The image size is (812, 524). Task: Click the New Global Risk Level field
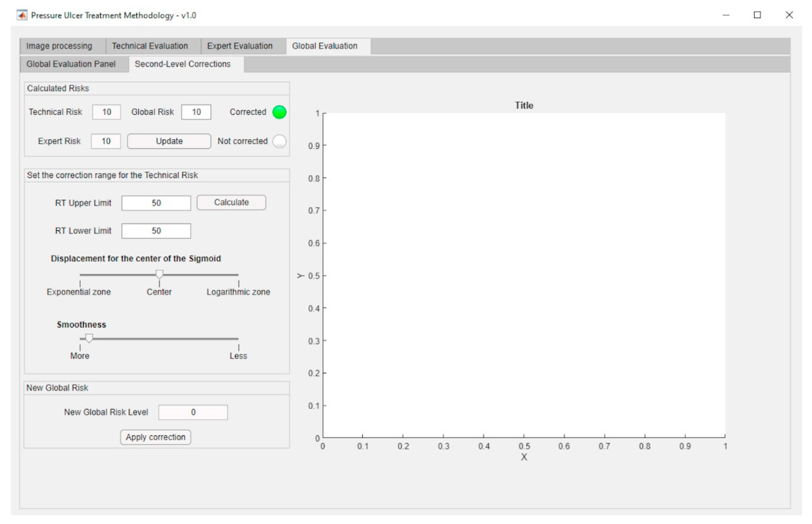coord(193,412)
